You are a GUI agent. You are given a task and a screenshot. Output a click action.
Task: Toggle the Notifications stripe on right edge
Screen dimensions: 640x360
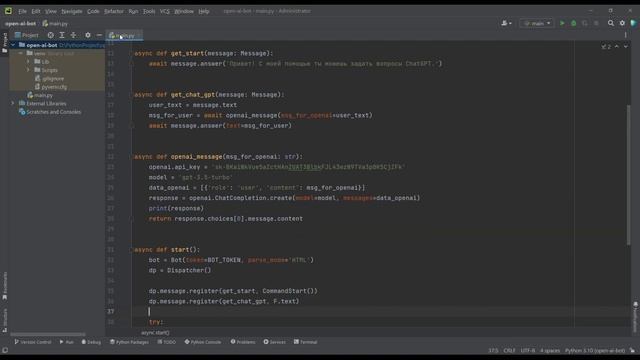point(636,317)
